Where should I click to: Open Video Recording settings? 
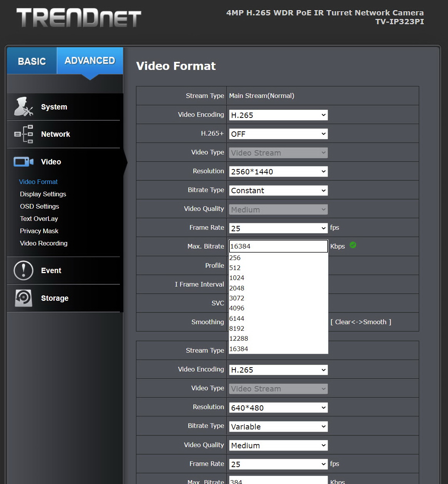[44, 243]
